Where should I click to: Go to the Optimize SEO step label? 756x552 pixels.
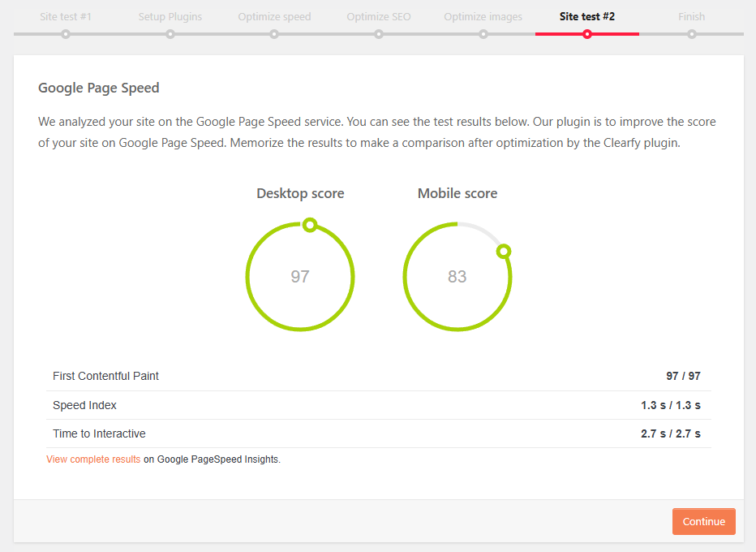[379, 16]
